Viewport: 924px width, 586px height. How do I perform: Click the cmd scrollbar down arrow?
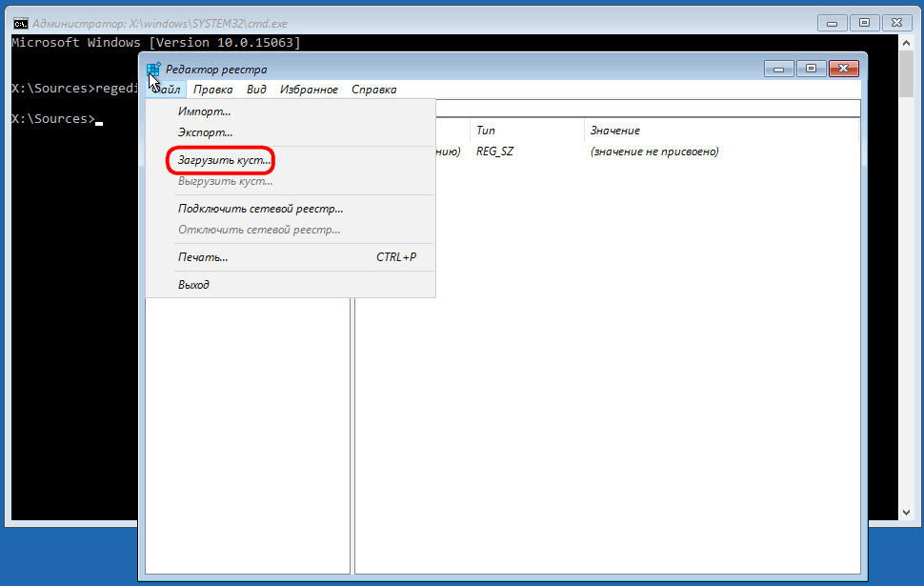(906, 513)
